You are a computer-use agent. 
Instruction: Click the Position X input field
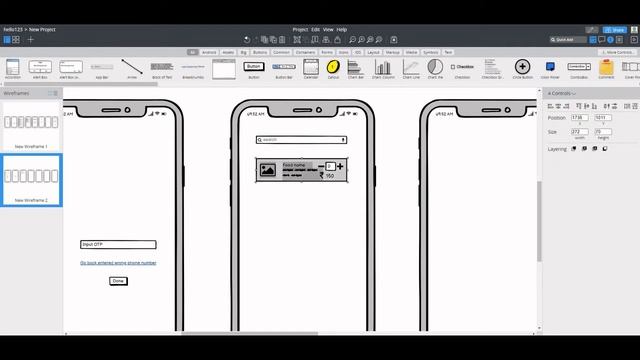[580, 118]
